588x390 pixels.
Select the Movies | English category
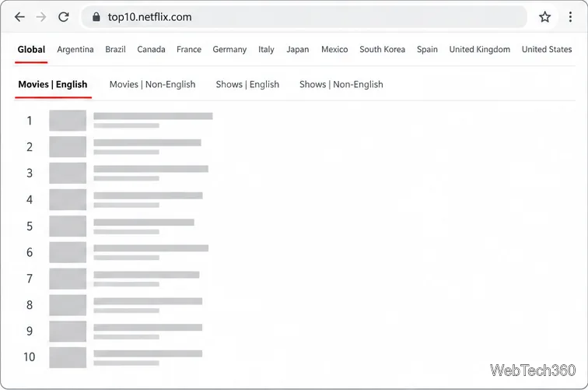53,84
